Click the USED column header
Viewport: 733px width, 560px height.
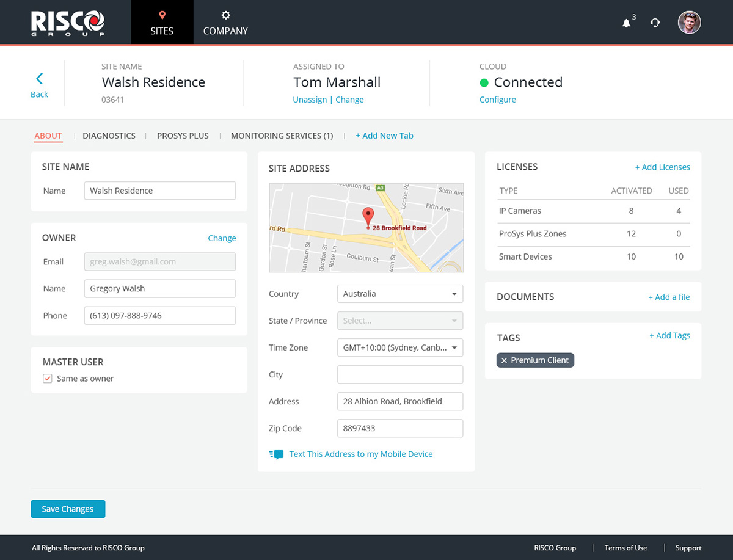point(679,191)
